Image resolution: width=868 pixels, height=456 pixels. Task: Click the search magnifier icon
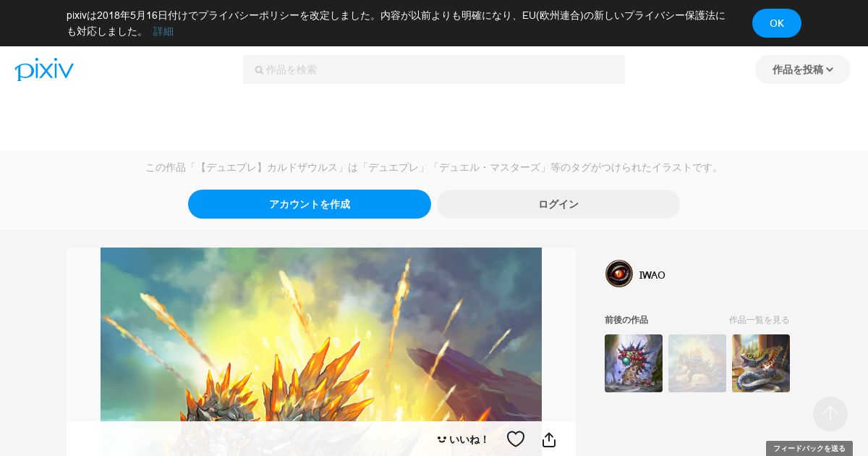(259, 70)
